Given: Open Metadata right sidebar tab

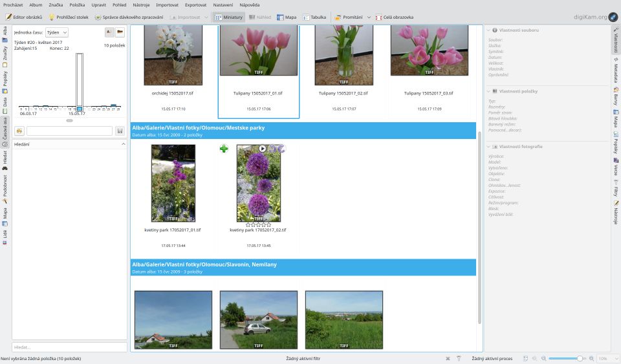Looking at the screenshot, I should point(616,70).
